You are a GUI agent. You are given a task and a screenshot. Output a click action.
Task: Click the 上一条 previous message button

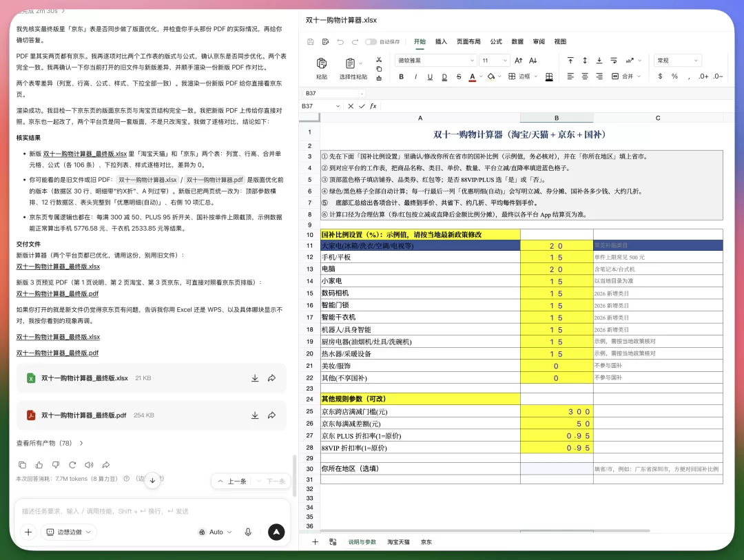(232, 481)
